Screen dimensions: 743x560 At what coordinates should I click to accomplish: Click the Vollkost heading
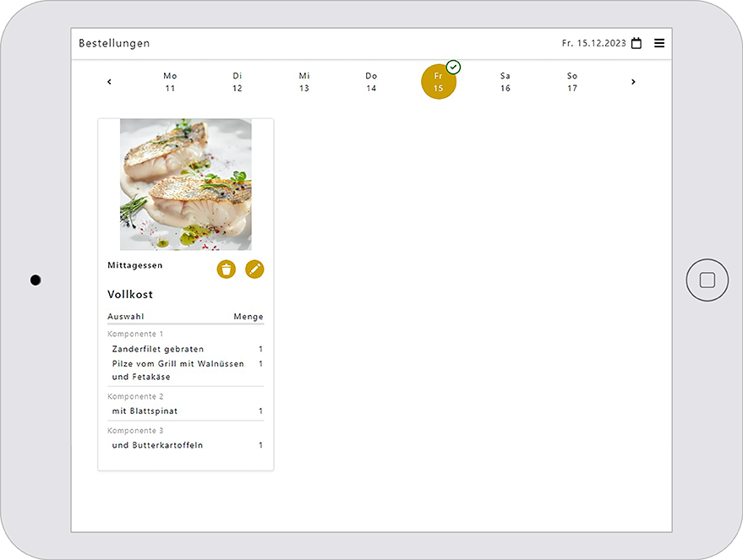point(130,295)
